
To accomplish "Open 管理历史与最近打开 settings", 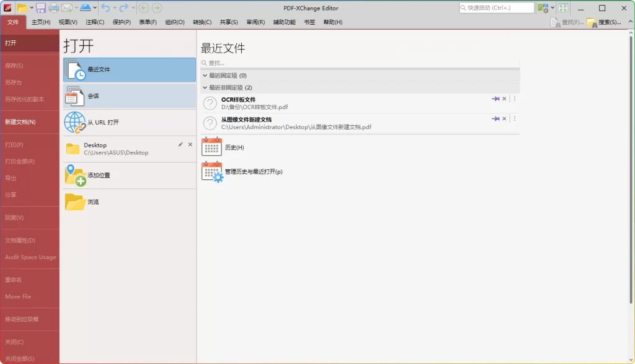I will pyautogui.click(x=211, y=172).
